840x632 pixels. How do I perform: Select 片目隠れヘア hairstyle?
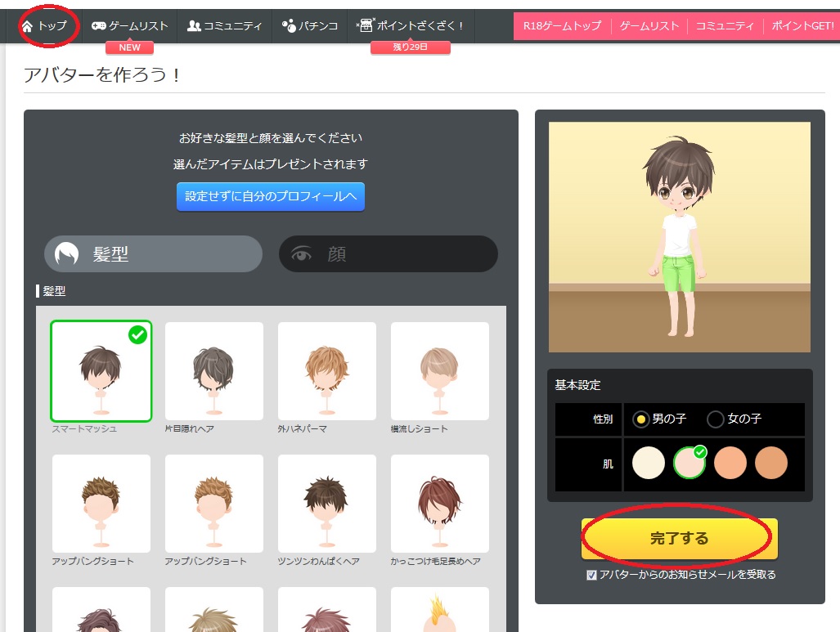(214, 371)
